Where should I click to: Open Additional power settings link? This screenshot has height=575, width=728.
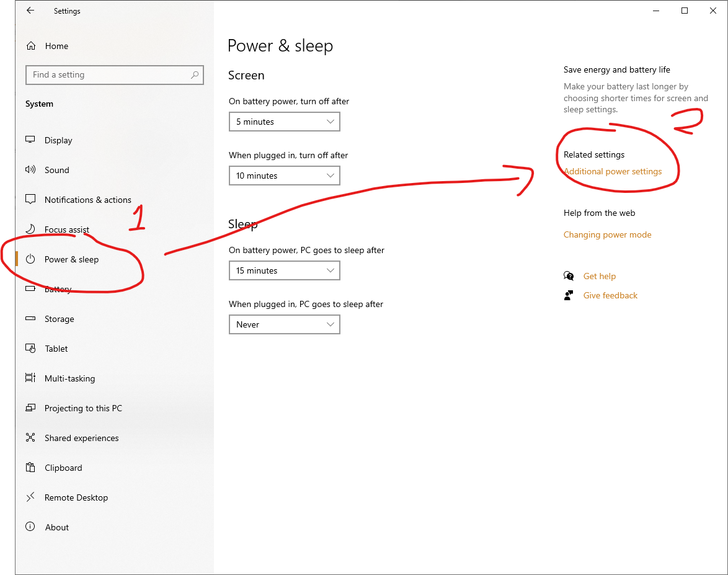click(613, 171)
